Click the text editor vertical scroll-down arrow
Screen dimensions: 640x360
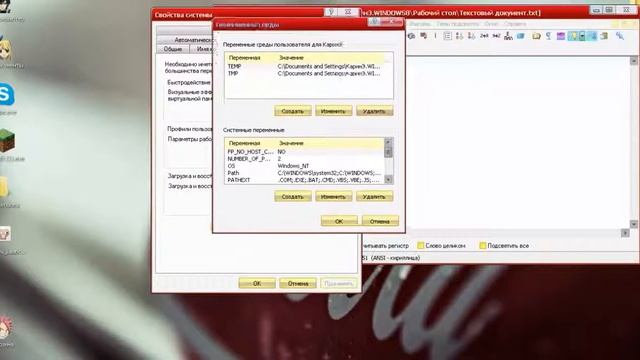pos(633,224)
